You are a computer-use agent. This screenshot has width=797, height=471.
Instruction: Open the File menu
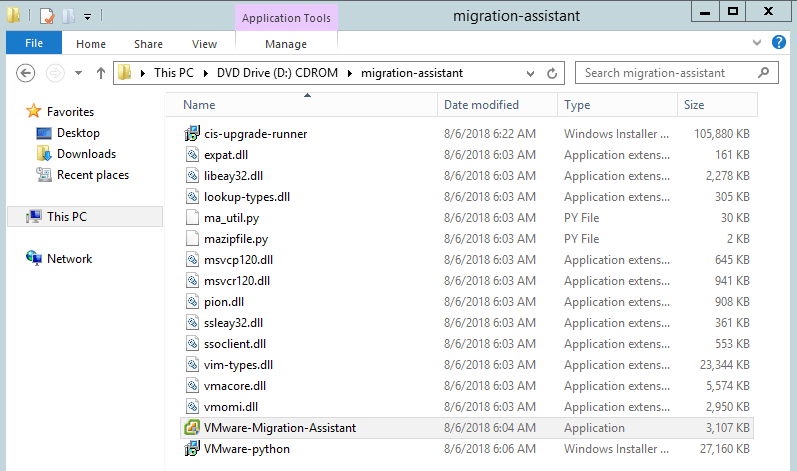[33, 44]
